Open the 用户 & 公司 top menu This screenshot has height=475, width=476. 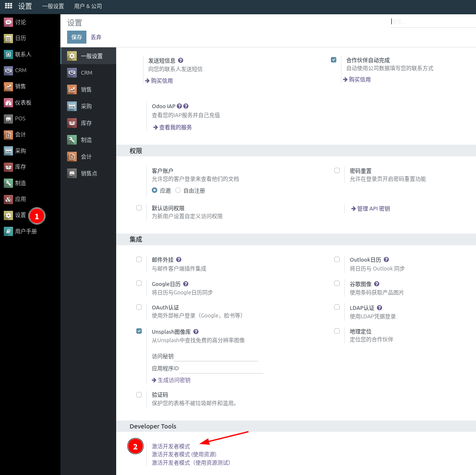[88, 6]
